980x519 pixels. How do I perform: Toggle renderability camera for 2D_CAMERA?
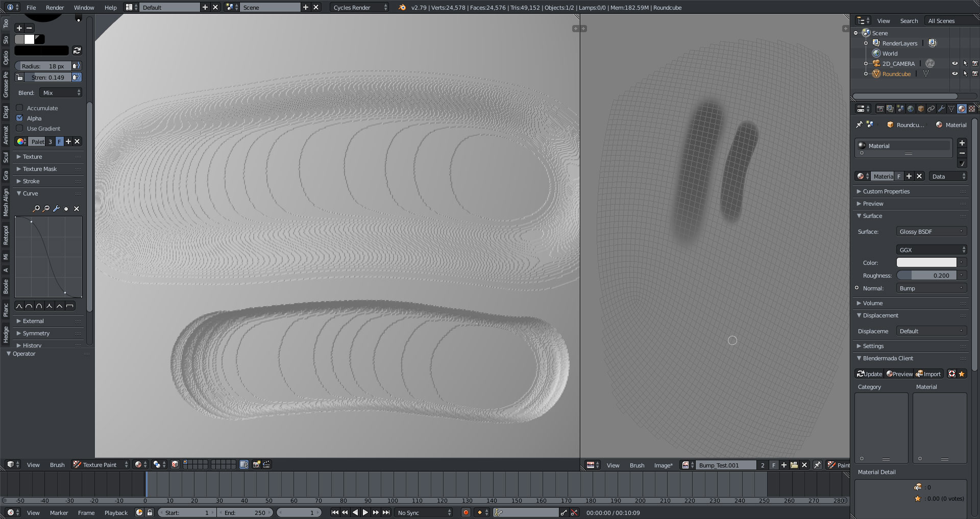point(975,64)
